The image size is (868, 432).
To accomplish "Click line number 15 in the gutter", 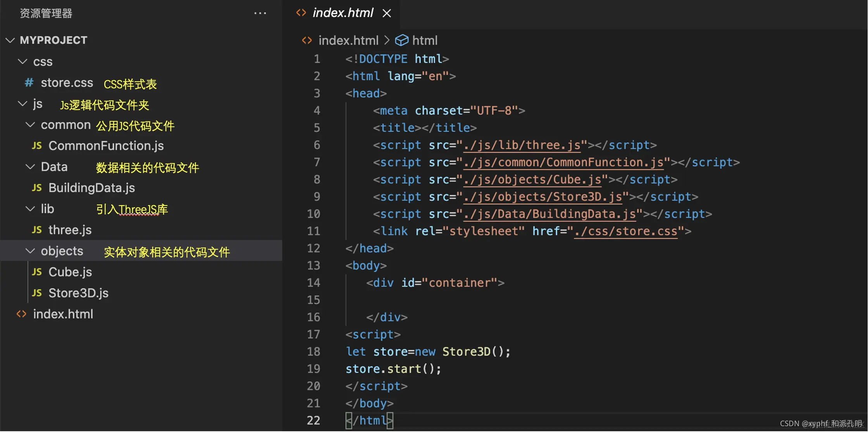I will tap(313, 300).
